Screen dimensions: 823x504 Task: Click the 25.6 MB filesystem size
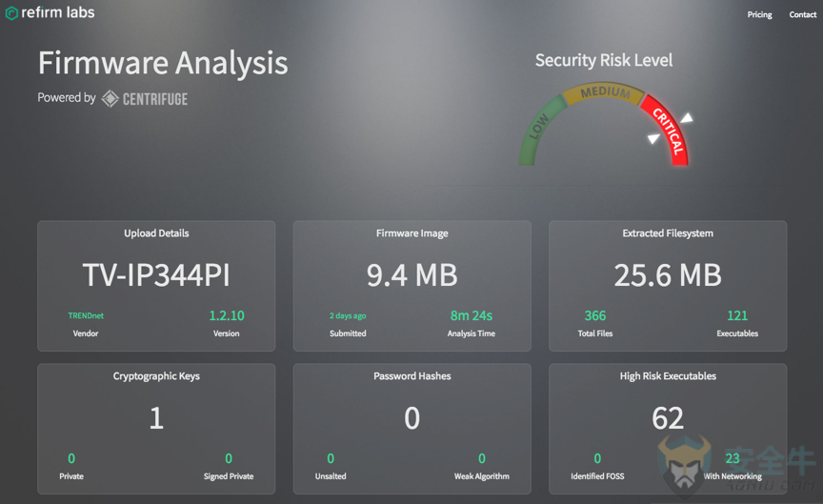pos(668,275)
